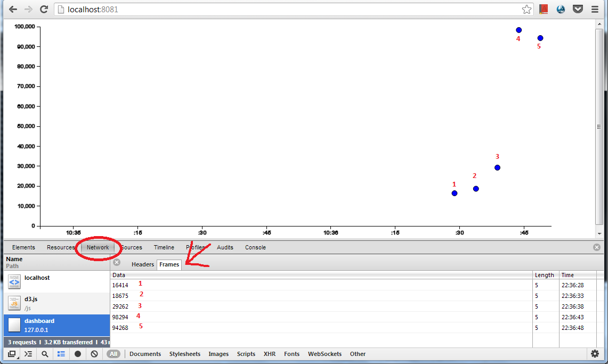Image resolution: width=608 pixels, height=364 pixels.
Task: Switch to the Console tab
Action: (x=255, y=247)
